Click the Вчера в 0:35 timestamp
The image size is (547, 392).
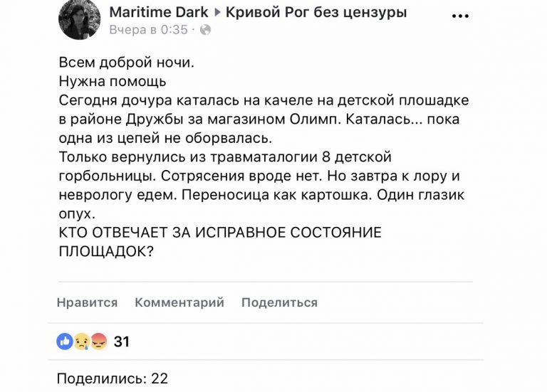149,30
